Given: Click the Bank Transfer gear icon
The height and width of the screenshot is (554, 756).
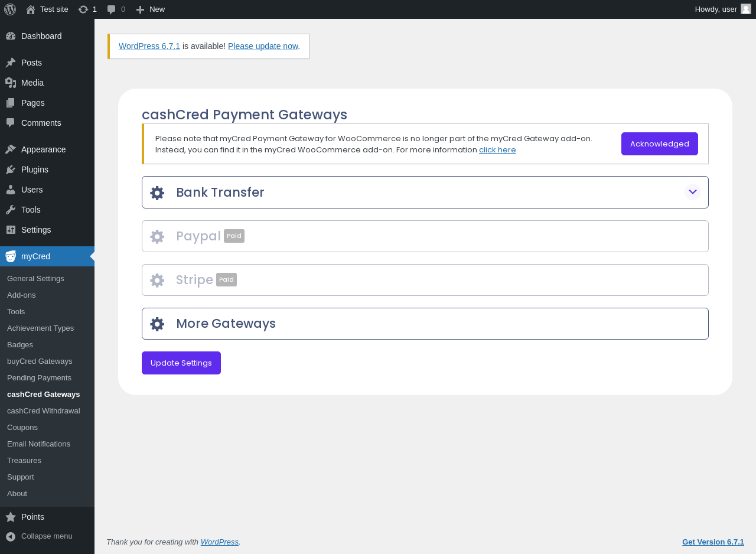Looking at the screenshot, I should [x=157, y=193].
